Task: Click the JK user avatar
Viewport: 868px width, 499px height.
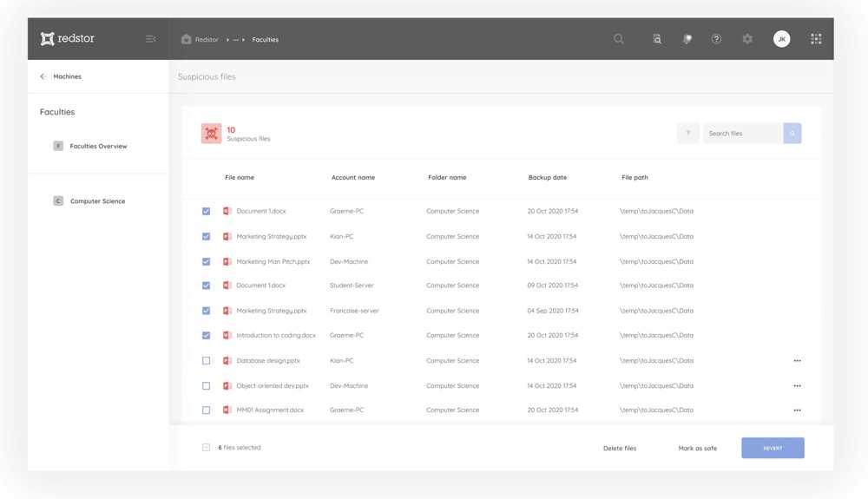Action: pos(782,39)
